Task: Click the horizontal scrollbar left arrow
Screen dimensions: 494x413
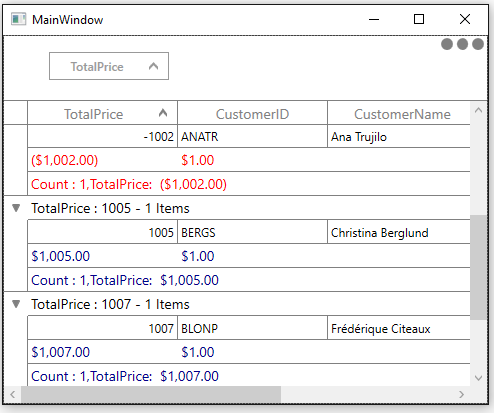Action: (12, 395)
